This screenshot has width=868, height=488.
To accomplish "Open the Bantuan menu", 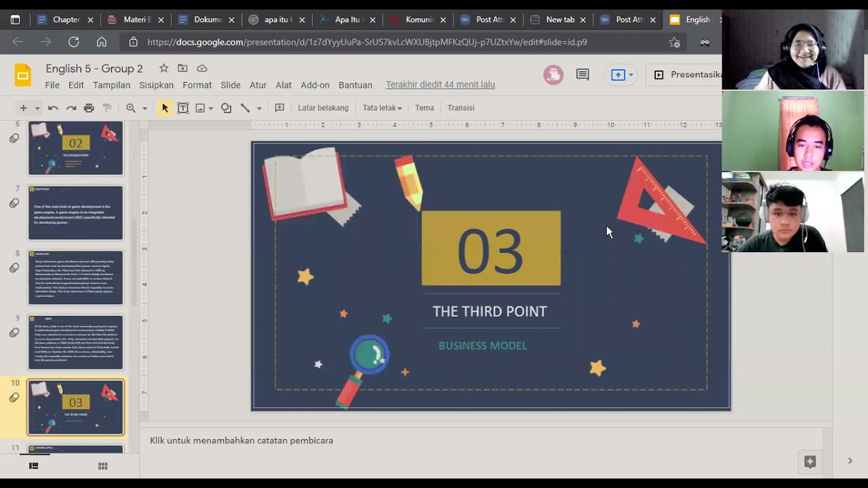I will (355, 85).
